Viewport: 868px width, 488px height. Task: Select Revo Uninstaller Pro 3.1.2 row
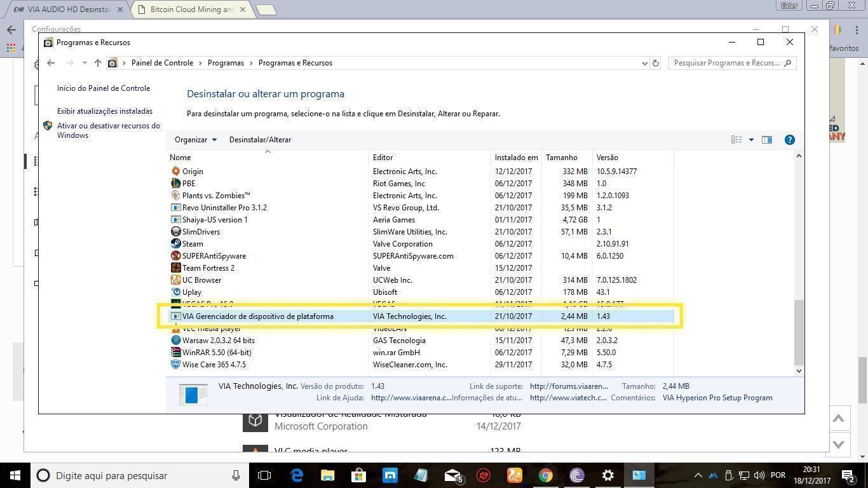[x=421, y=207]
